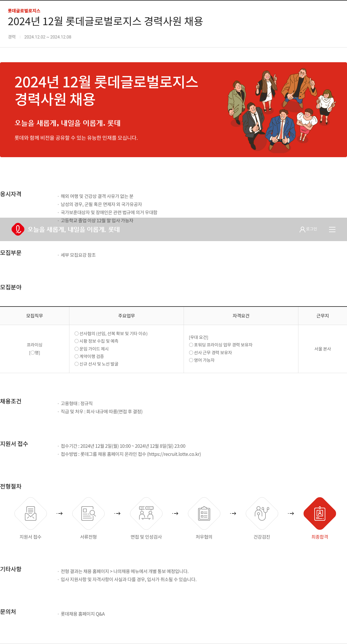Click the 로그인 text in the header
This screenshot has width=347, height=644.
pos(312,229)
